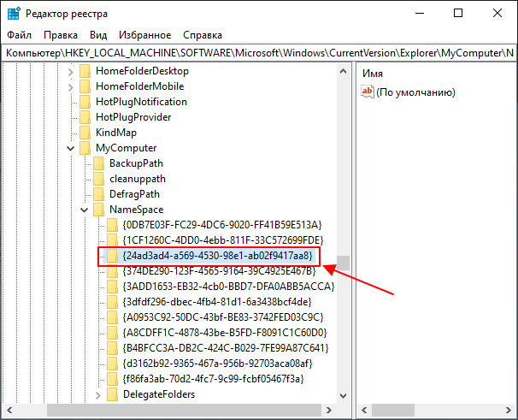The width and height of the screenshot is (518, 420).
Task: Click the tree pane vertical scrollbar thumb
Action: click(x=343, y=263)
